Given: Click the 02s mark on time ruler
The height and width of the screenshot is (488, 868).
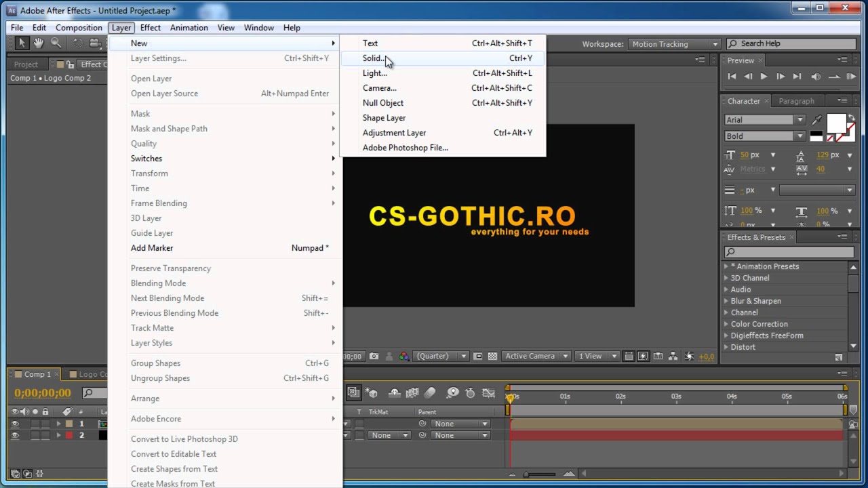Looking at the screenshot, I should coord(620,396).
